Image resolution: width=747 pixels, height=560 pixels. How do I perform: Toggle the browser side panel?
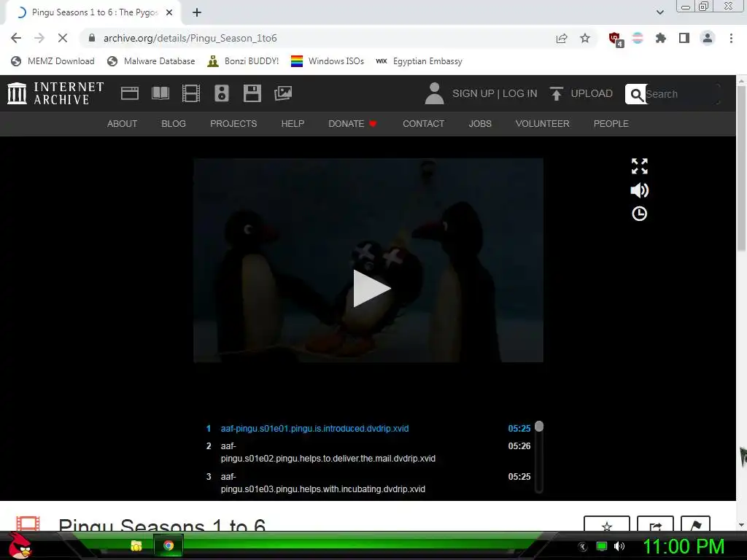point(684,38)
